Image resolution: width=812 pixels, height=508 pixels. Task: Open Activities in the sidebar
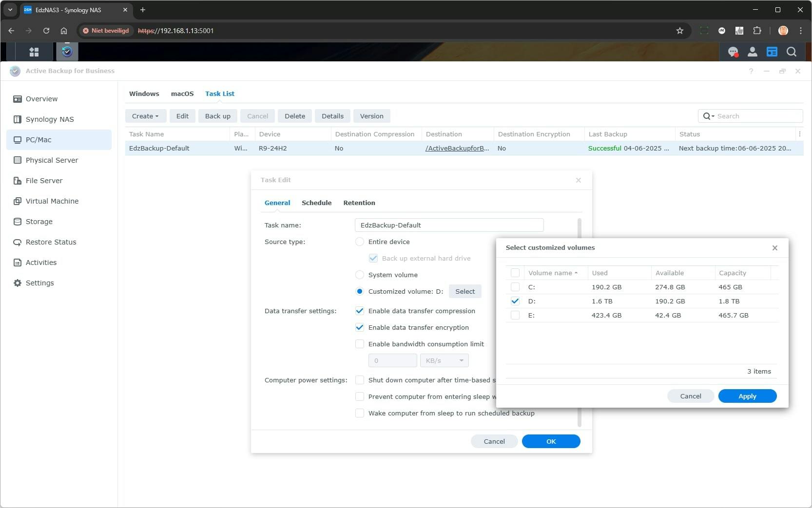pyautogui.click(x=59, y=263)
